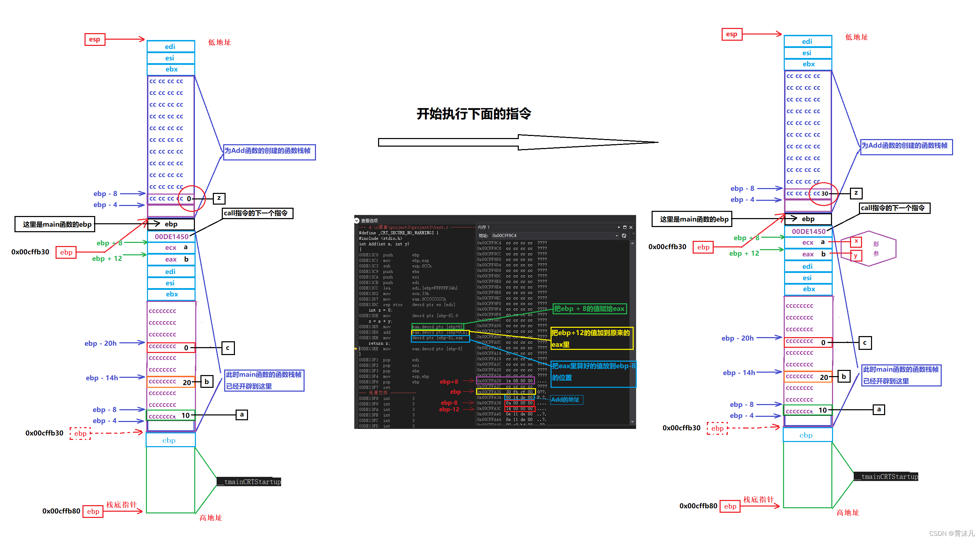Click the refresh icon beside the memory address field
The height and width of the screenshot is (540, 980).
point(624,236)
